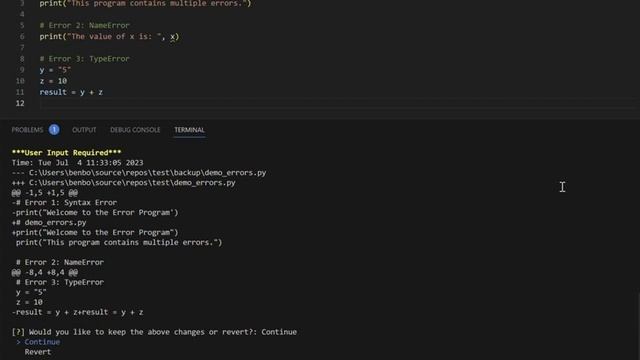Click the '-result = y + z+result' diff line
This screenshot has height=360, width=640.
tap(78, 312)
